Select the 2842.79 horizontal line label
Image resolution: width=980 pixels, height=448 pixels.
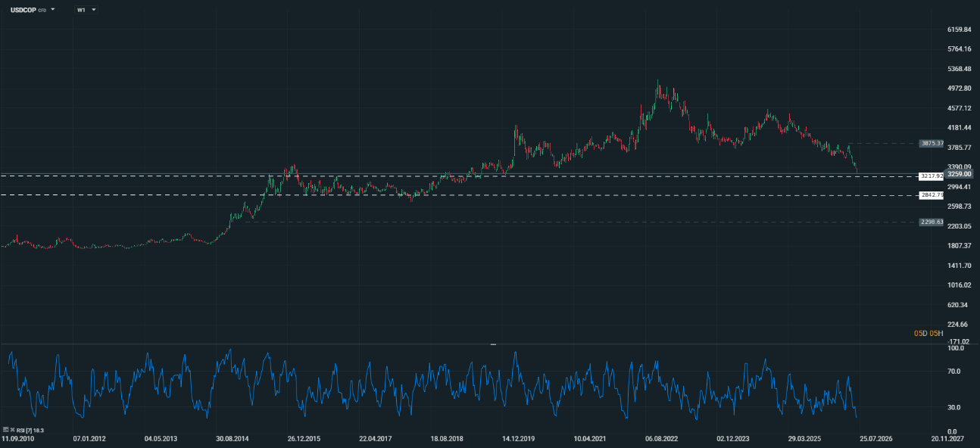[x=931, y=195]
